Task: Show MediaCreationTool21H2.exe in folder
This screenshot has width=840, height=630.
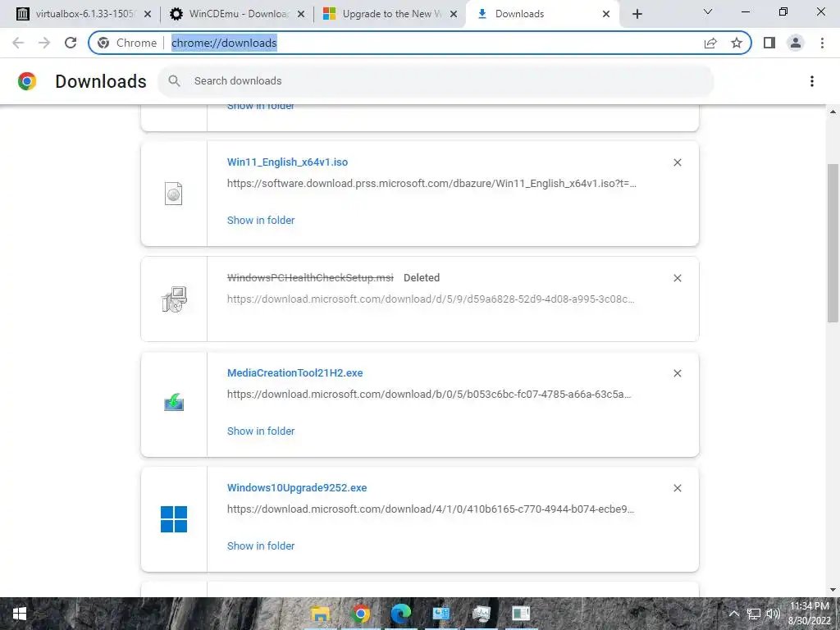Action: (261, 431)
